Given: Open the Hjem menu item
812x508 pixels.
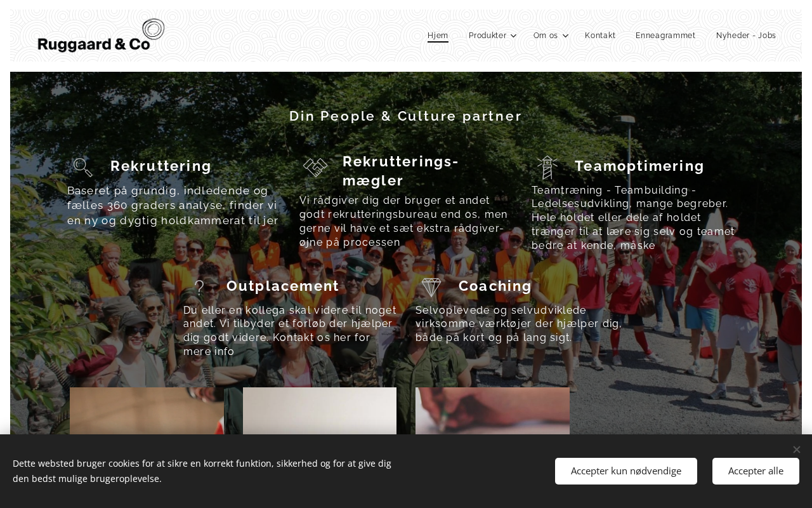Looking at the screenshot, I should coord(438,36).
